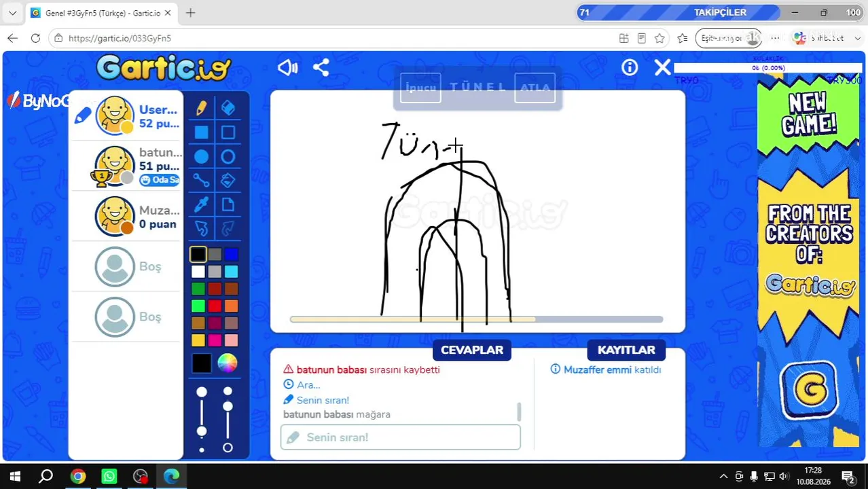Pick the dark gray color swatch
This screenshot has height=489, width=868.
pos(215,254)
